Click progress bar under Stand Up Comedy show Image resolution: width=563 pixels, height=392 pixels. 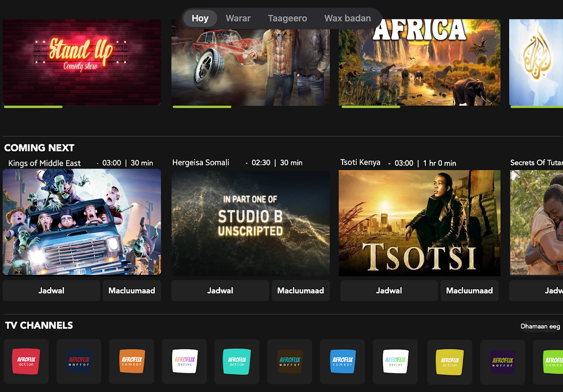coord(33,107)
